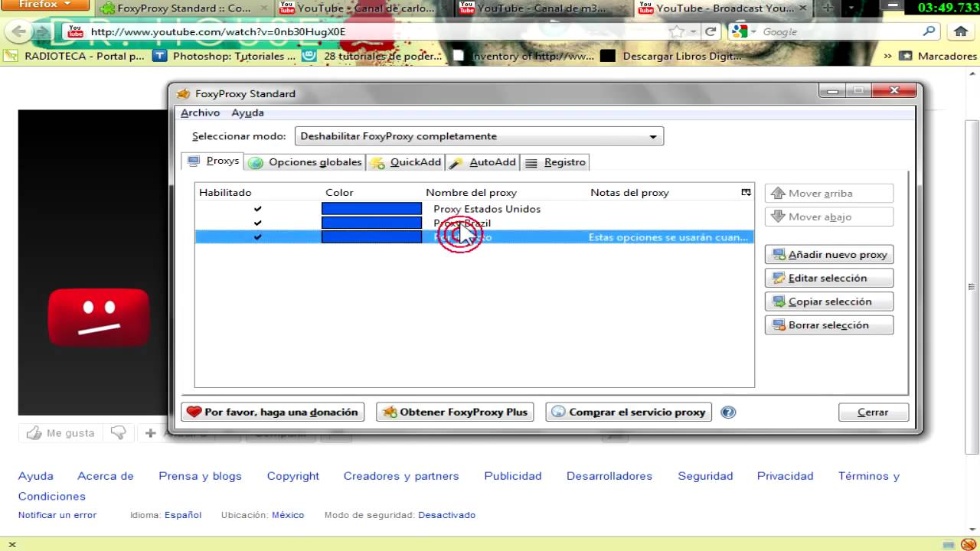This screenshot has width=980, height=551.
Task: Click Por favor, haga una donación button
Action: (x=273, y=412)
